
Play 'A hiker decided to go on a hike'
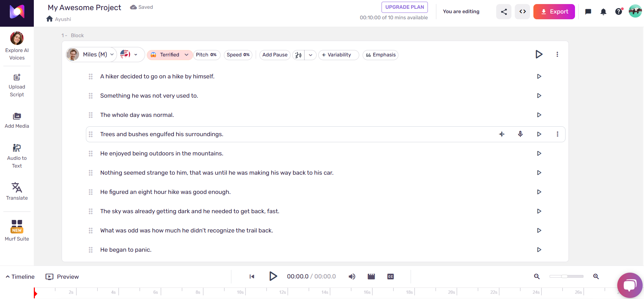coord(539,76)
